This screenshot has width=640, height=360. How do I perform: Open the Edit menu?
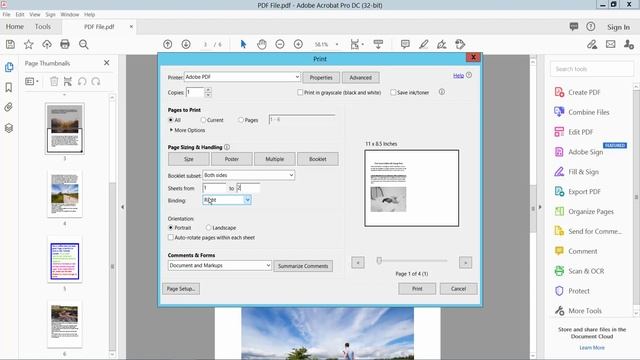coord(20,14)
